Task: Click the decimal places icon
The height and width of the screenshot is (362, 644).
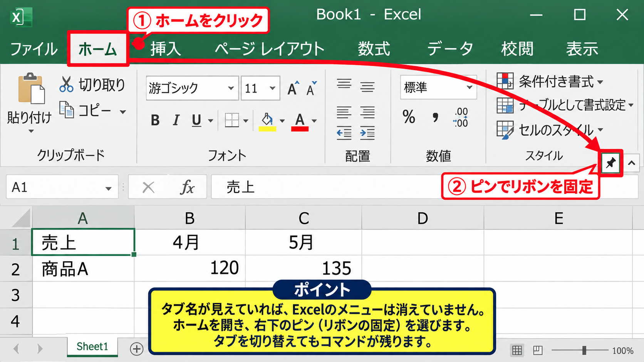Action: 461,117
